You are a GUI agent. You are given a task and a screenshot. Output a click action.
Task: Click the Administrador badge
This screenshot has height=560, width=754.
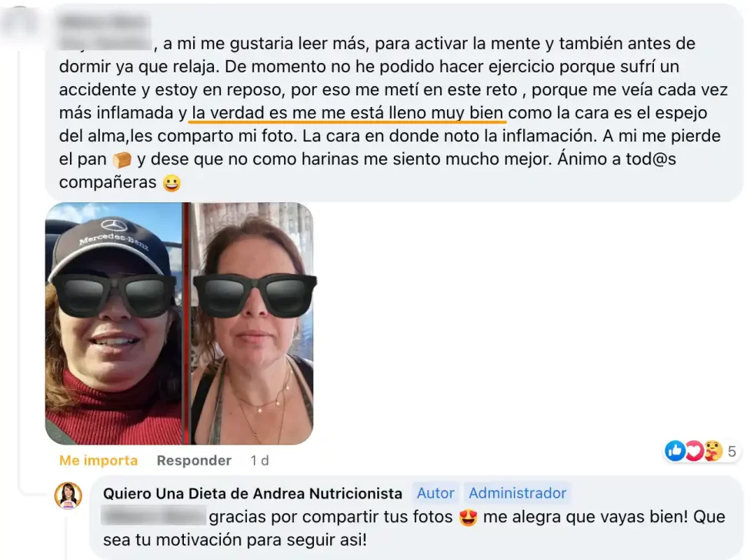tap(517, 493)
